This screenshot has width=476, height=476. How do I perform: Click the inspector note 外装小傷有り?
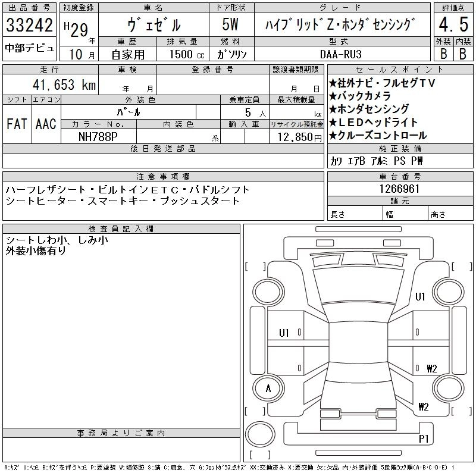coord(36,250)
